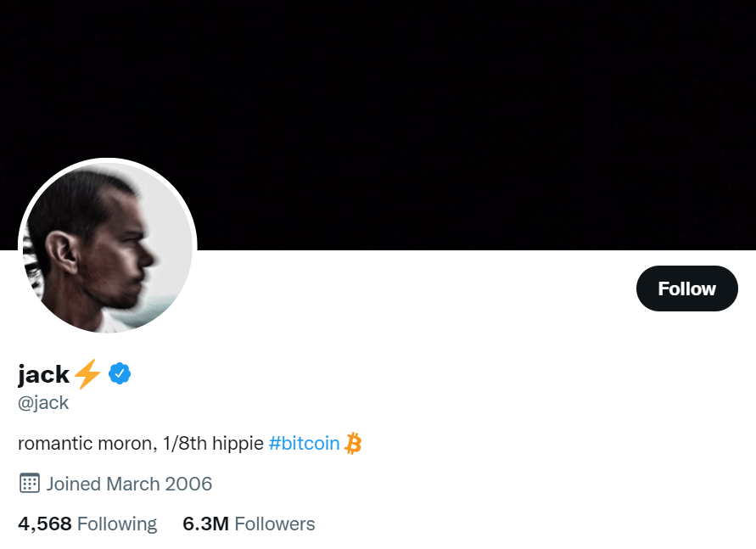Click the year 2006 in join date
Image resolution: width=756 pixels, height=549 pixels.
(x=188, y=484)
